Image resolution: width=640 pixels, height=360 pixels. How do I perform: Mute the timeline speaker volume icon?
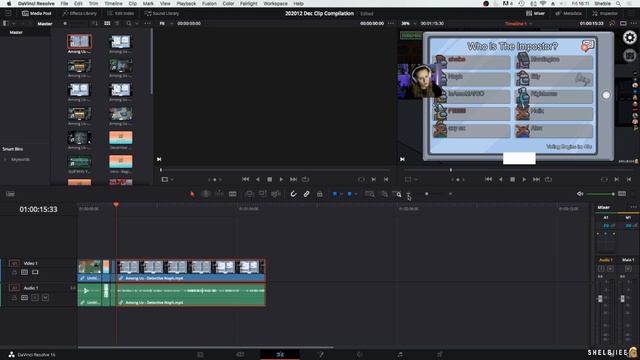click(x=580, y=194)
